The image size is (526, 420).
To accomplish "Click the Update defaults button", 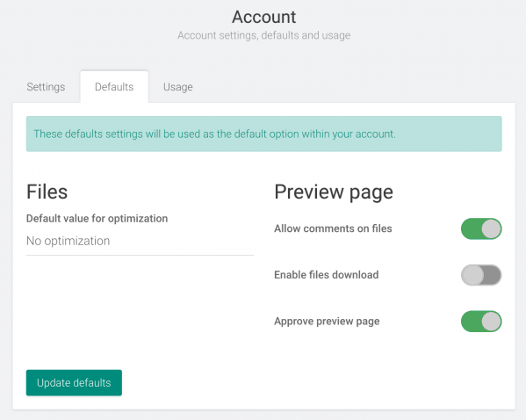I will click(74, 383).
